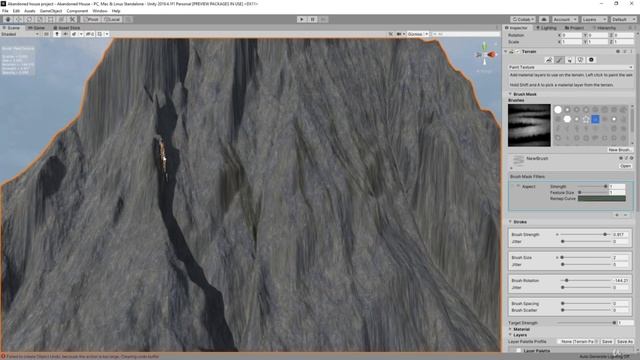Select the Paint Terrain brush tool icon
Viewport: 640px width, 360px height.
pos(559,60)
